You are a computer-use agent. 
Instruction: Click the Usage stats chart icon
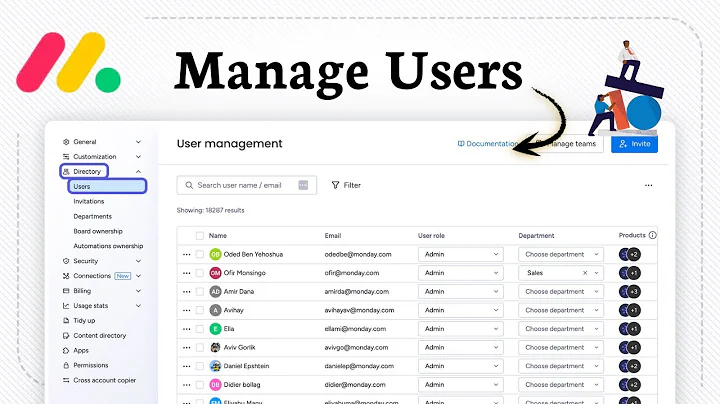(66, 306)
